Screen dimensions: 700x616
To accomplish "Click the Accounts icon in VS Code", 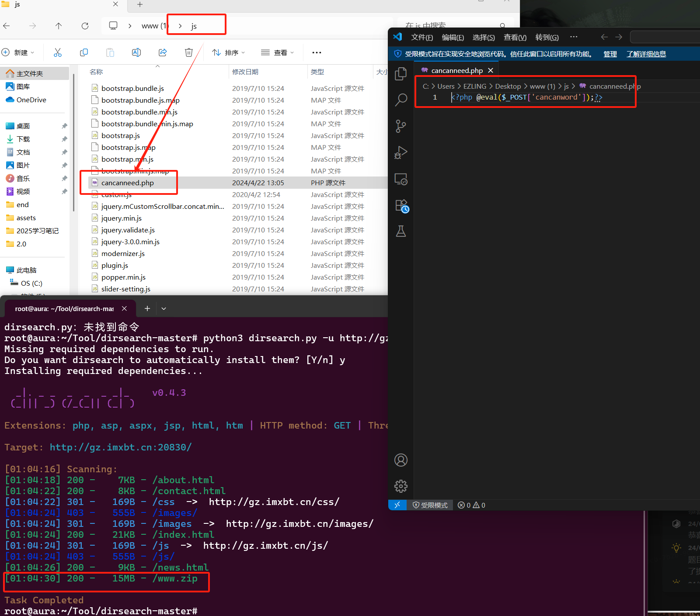I will pos(400,460).
